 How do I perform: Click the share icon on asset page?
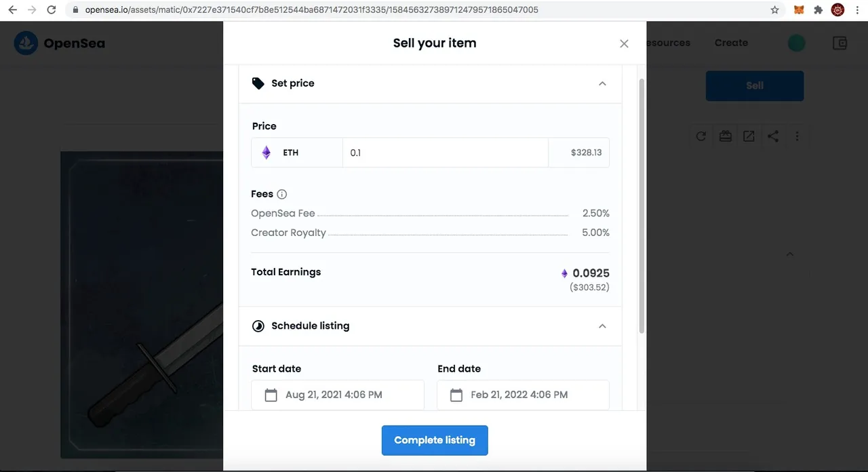click(773, 136)
